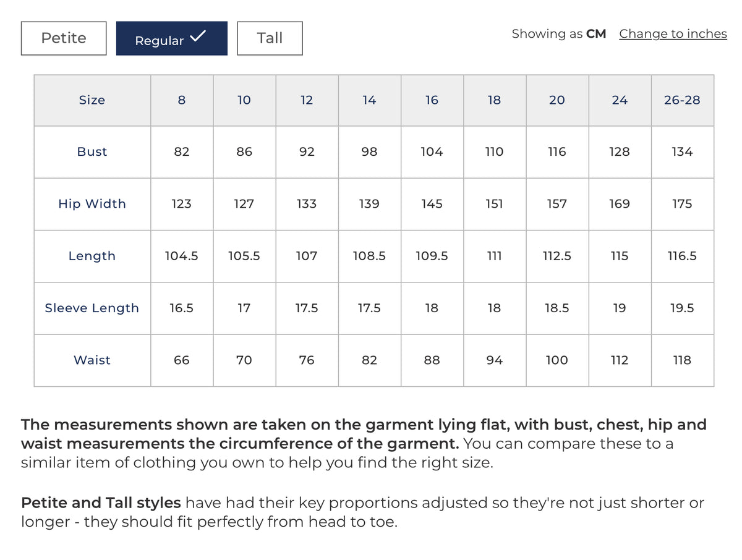The image size is (742, 560).
Task: Select the Petite fit tab
Action: click(x=64, y=38)
